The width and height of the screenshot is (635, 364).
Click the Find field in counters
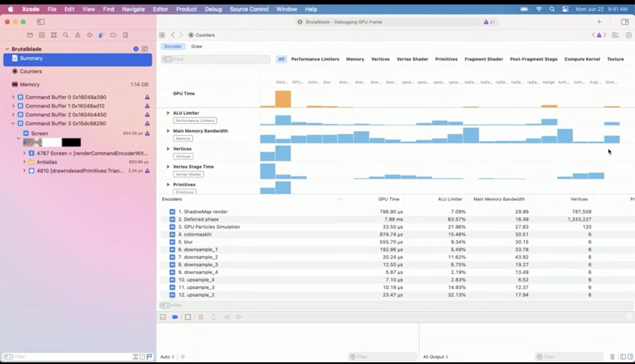click(x=216, y=59)
